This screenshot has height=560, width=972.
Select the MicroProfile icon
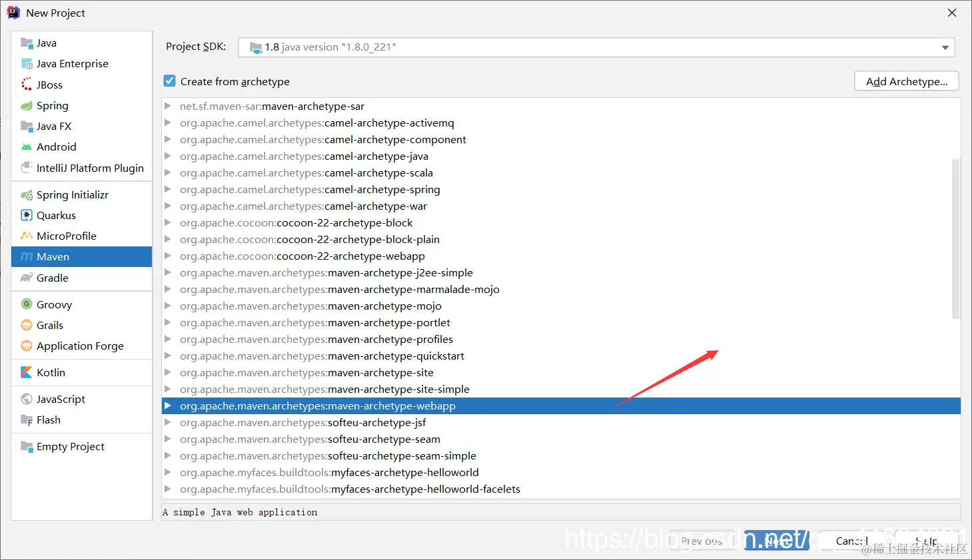(x=27, y=236)
